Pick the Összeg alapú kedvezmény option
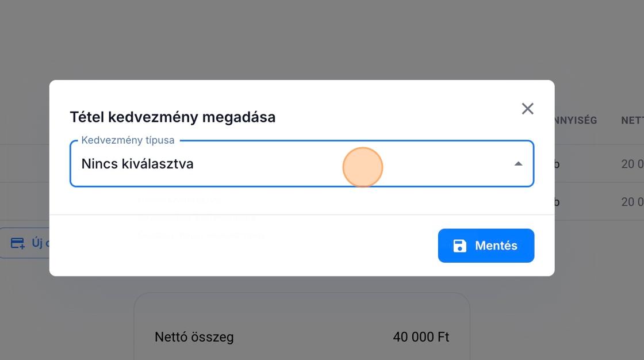The image size is (644, 360). pos(201,235)
